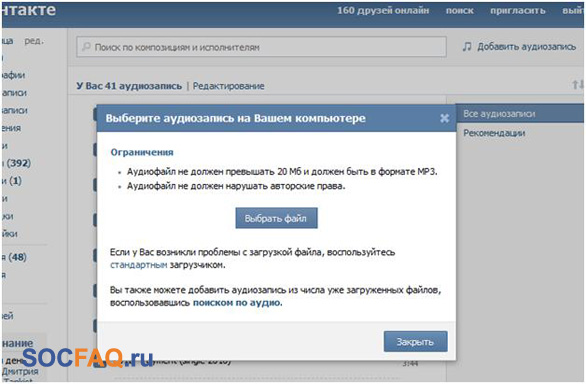Open the Редактирование link
The image size is (586, 384).
228,86
